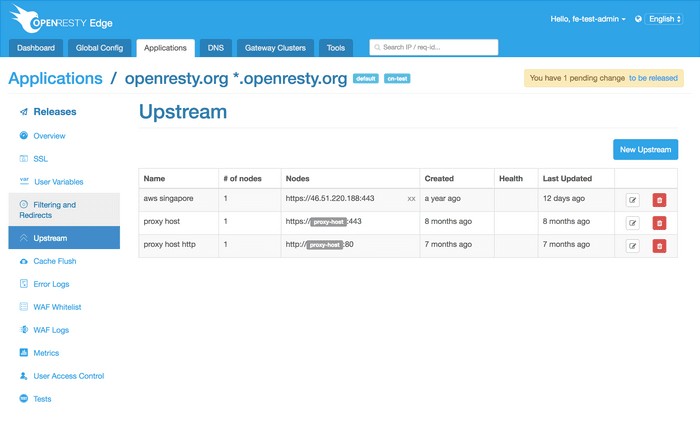This screenshot has width=700, height=421.
Task: Click the proxy-host badge in https node
Action: [x=328, y=222]
